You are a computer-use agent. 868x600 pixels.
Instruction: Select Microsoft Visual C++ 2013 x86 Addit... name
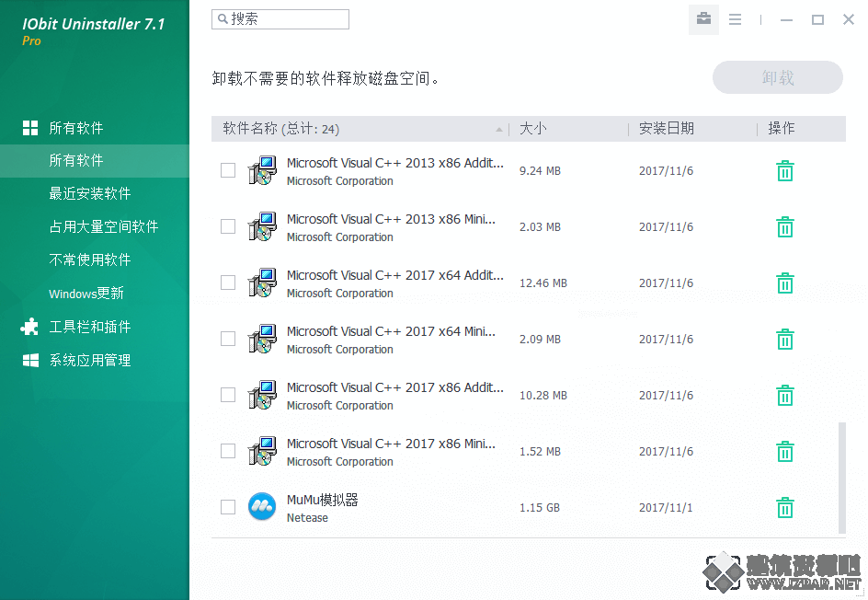click(x=395, y=163)
